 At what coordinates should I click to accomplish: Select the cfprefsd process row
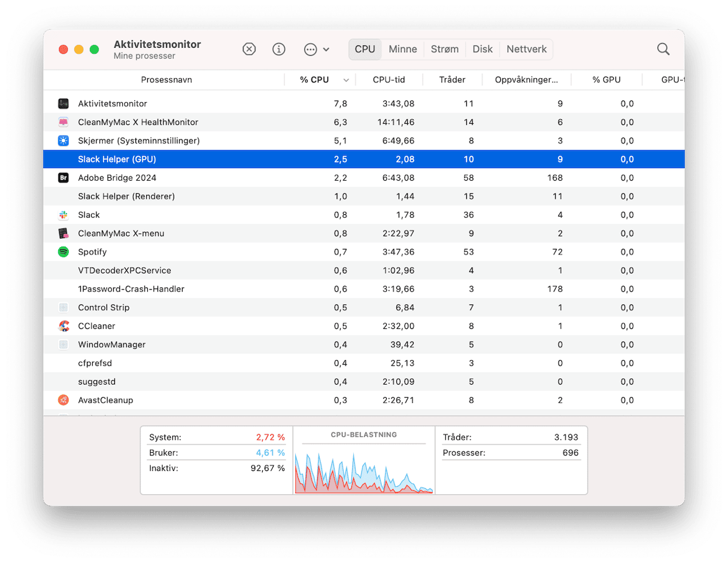[364, 363]
